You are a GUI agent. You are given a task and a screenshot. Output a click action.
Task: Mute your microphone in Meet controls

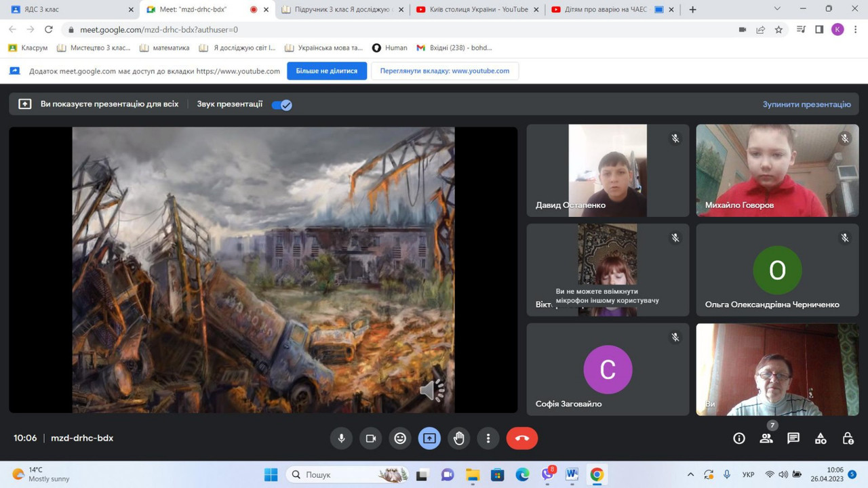[x=341, y=439]
